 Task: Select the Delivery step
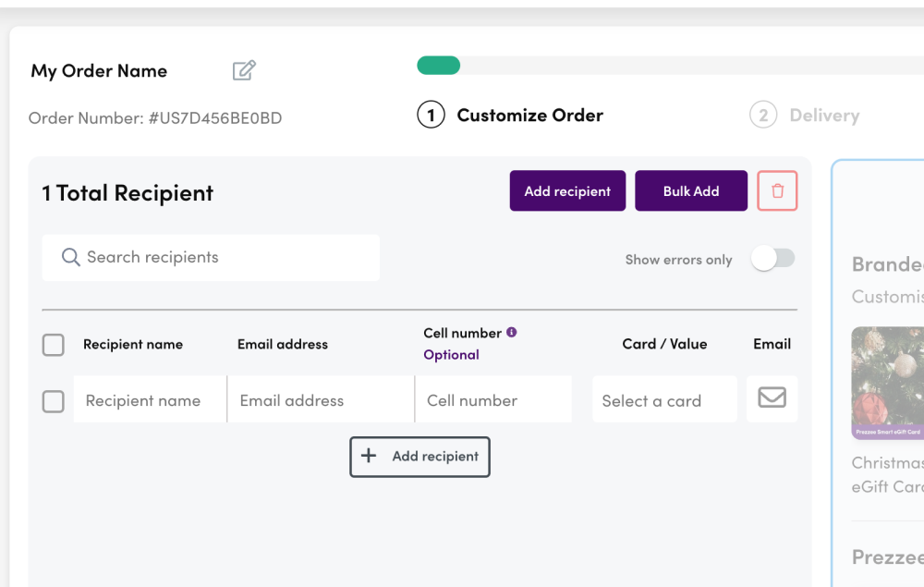coord(825,115)
